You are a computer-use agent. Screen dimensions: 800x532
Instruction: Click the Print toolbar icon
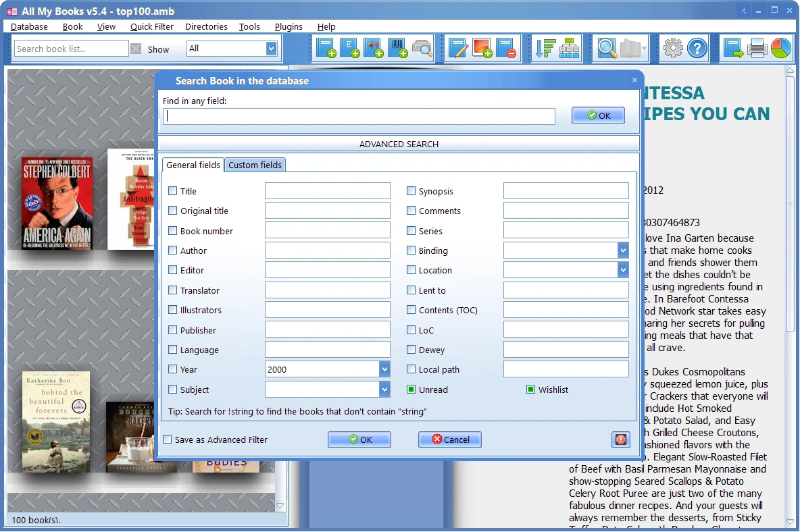(x=757, y=49)
